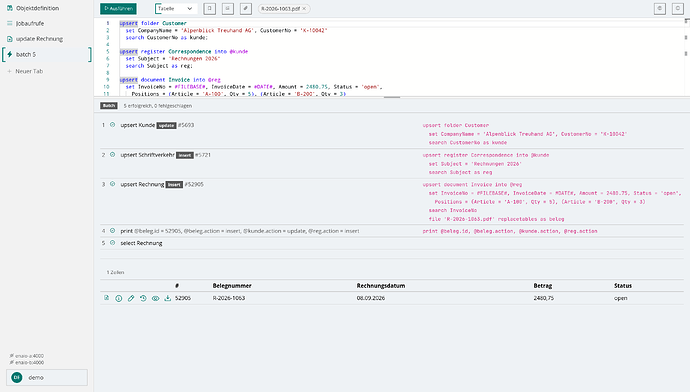This screenshot has height=392, width=690.
Task: Open object id #5693 of Kunde
Action: click(x=186, y=125)
